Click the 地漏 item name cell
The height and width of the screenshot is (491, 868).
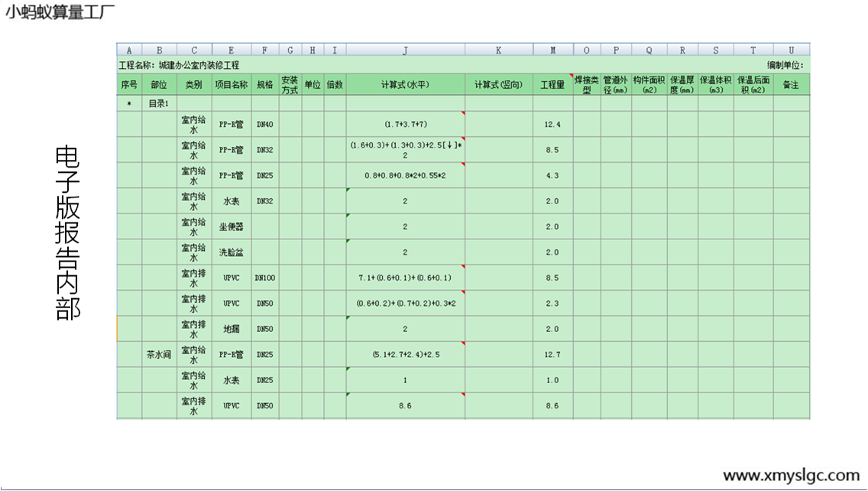click(232, 329)
